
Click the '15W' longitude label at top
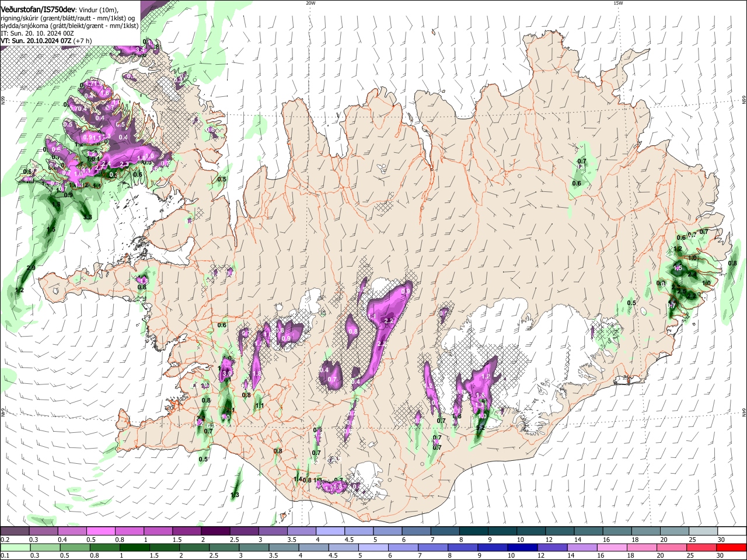click(x=618, y=3)
